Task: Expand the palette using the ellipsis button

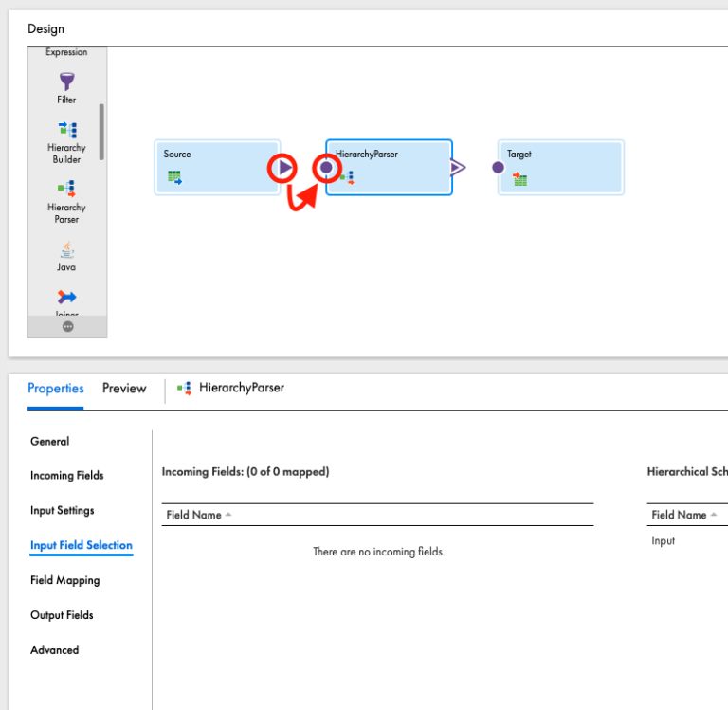Action: pyautogui.click(x=67, y=326)
